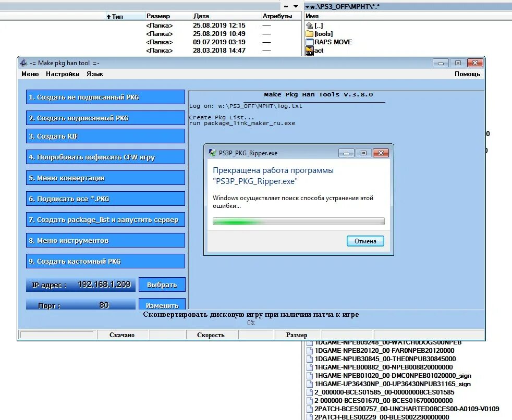The height and width of the screenshot is (420, 512).
Task: Click the asterisk favorites icon above file panel
Action: pyautogui.click(x=286, y=7)
